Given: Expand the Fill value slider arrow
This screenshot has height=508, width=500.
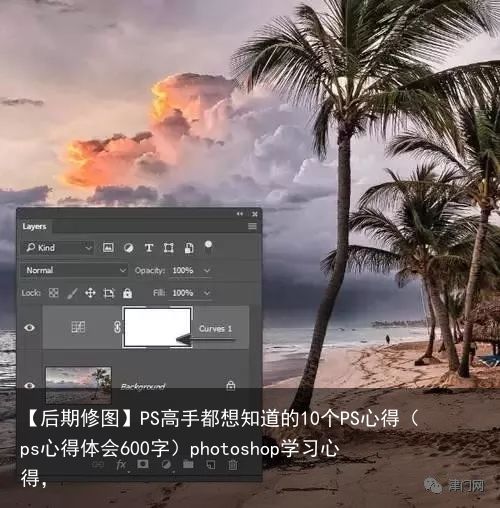Looking at the screenshot, I should pos(207,293).
